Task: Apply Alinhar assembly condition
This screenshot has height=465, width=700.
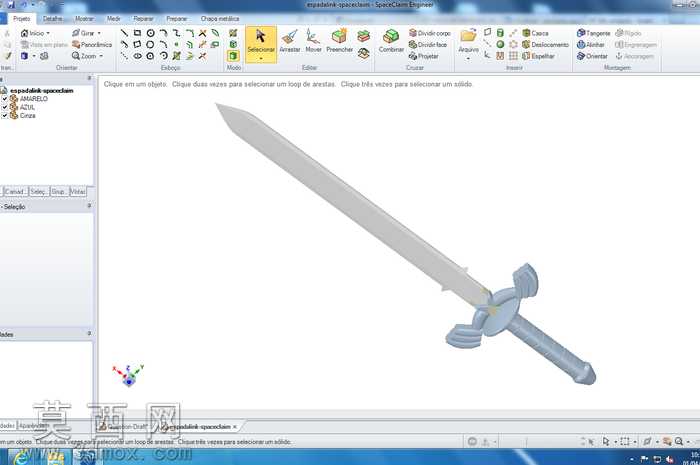Action: pyautogui.click(x=591, y=45)
